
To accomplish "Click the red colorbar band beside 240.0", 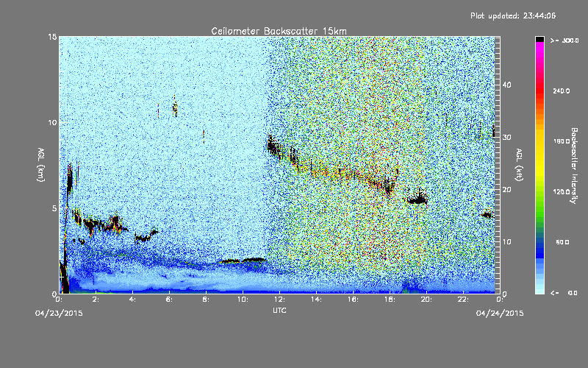I will pyautogui.click(x=539, y=91).
